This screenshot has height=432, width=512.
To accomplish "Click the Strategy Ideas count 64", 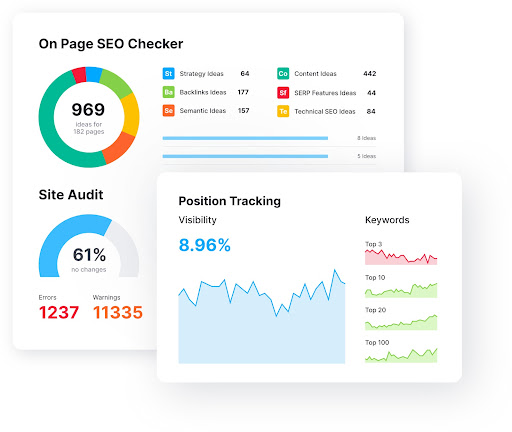I will click(245, 73).
